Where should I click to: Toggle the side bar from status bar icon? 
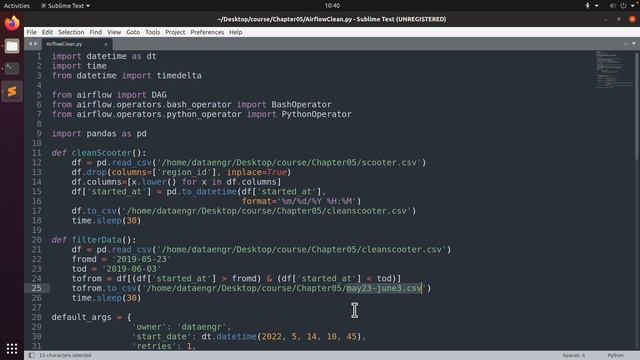click(31, 356)
